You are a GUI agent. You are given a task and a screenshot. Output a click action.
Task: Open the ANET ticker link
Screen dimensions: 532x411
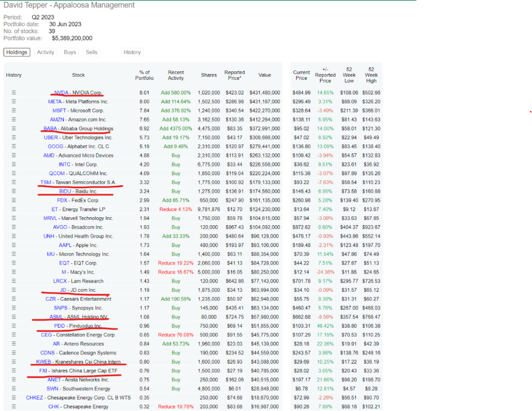54,380
